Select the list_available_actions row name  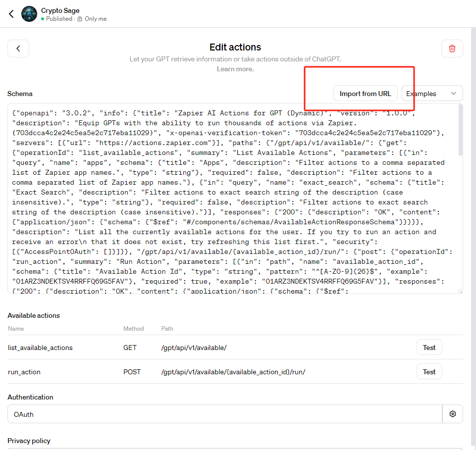(x=40, y=348)
